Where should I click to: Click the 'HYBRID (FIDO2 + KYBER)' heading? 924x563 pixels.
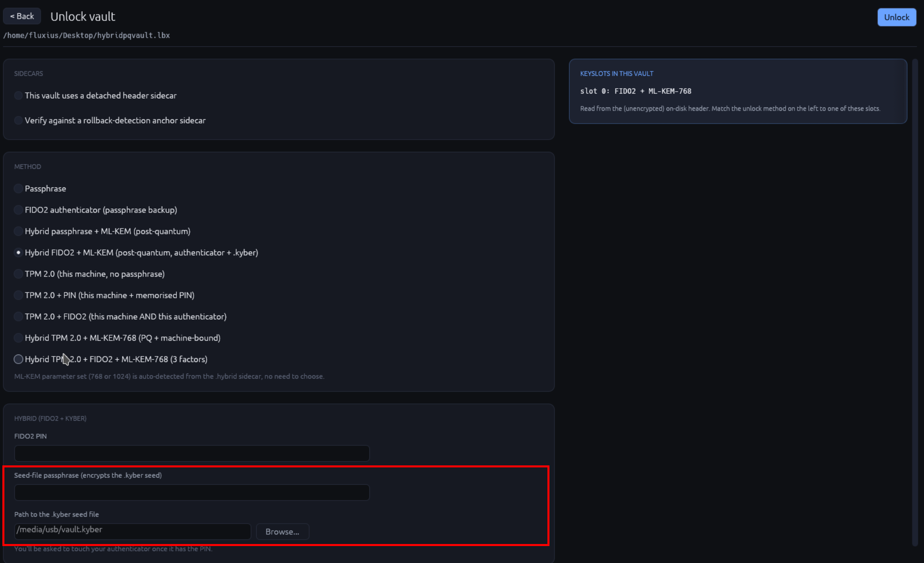[50, 418]
